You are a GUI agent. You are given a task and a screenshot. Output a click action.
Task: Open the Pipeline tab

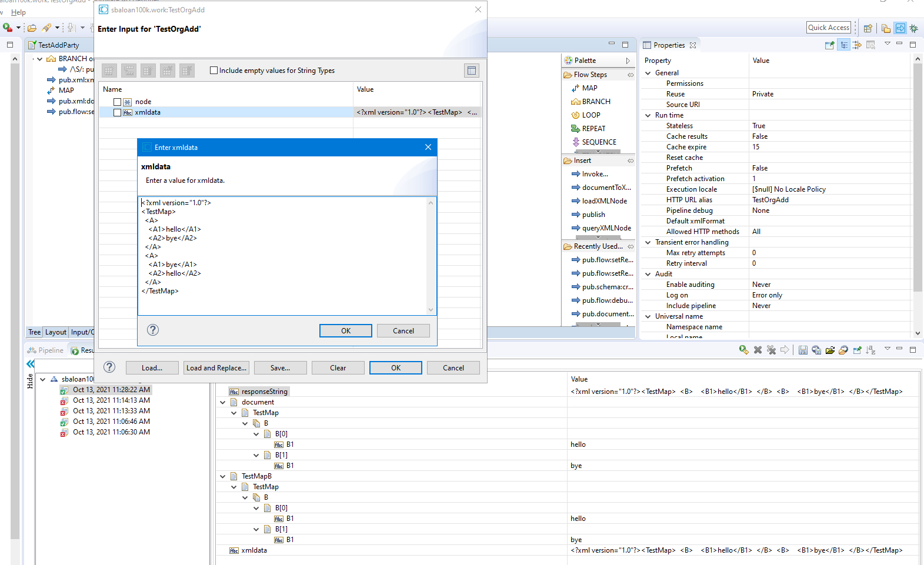(46, 350)
